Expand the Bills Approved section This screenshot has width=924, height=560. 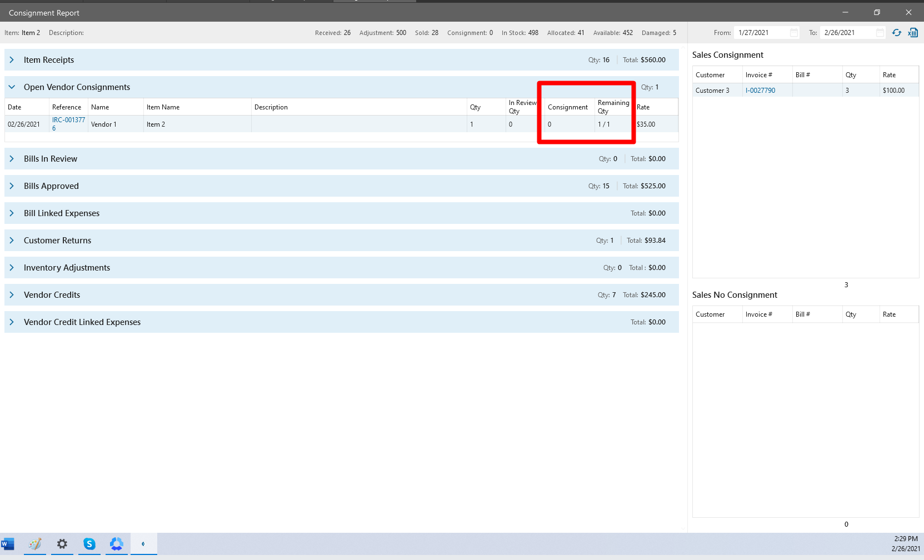click(x=12, y=186)
